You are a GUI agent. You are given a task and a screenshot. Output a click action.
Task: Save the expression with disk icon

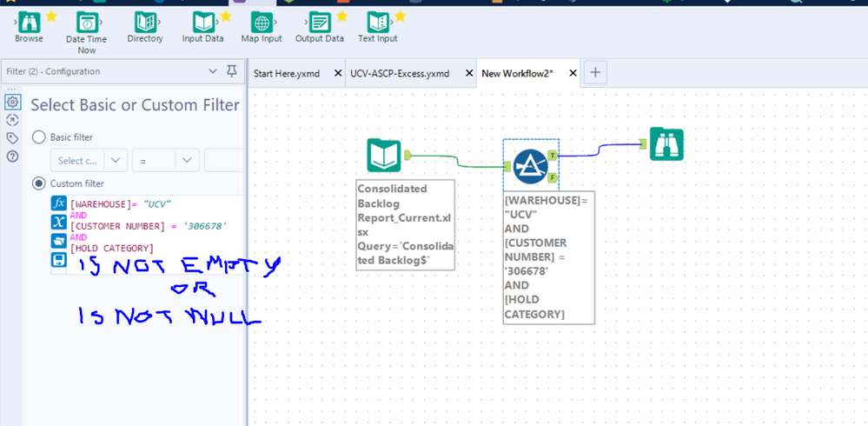tap(59, 260)
